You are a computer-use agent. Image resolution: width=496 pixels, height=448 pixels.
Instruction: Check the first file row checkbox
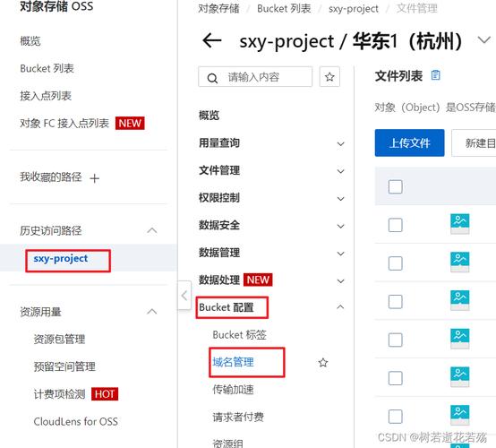click(x=395, y=225)
